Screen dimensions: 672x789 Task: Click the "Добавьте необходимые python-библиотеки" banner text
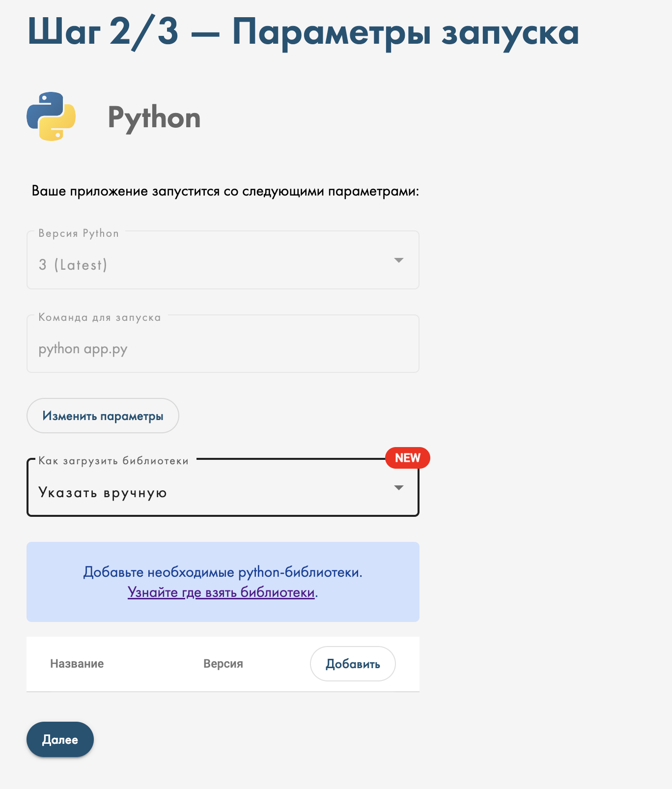(223, 572)
